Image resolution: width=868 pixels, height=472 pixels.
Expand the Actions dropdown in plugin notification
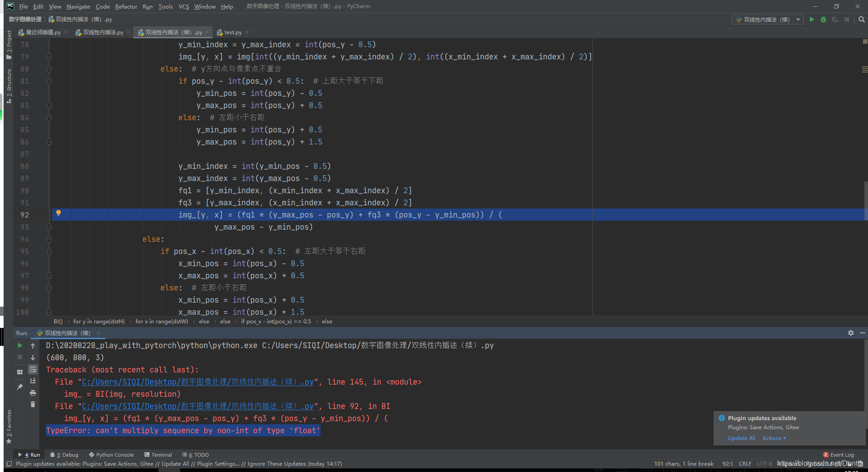tap(774, 438)
